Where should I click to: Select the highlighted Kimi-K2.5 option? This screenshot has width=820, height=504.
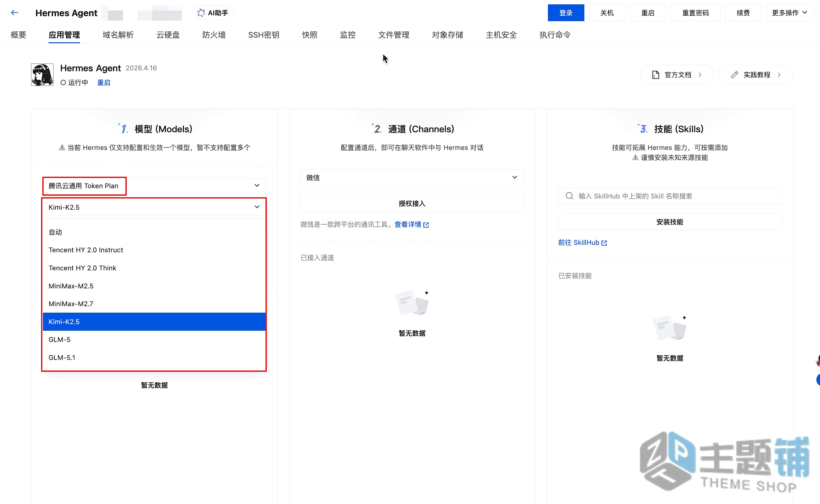pos(154,322)
